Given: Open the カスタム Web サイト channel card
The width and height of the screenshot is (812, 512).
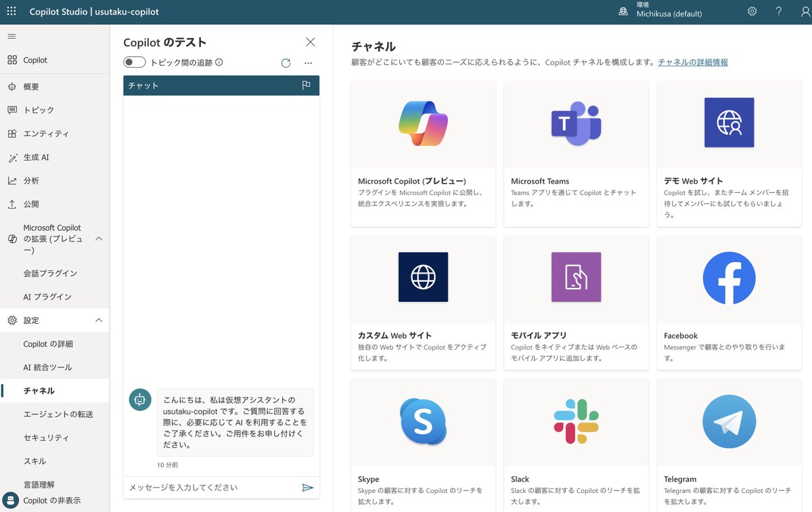Looking at the screenshot, I should click(423, 303).
